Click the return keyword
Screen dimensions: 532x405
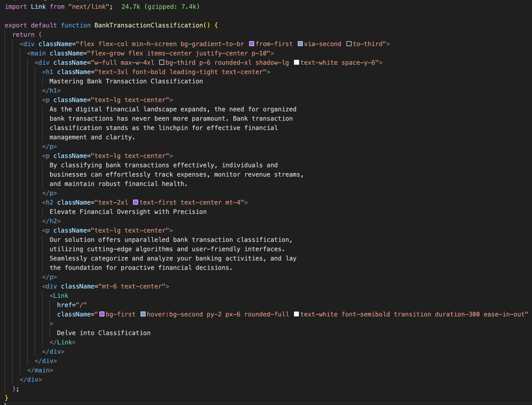click(x=23, y=35)
